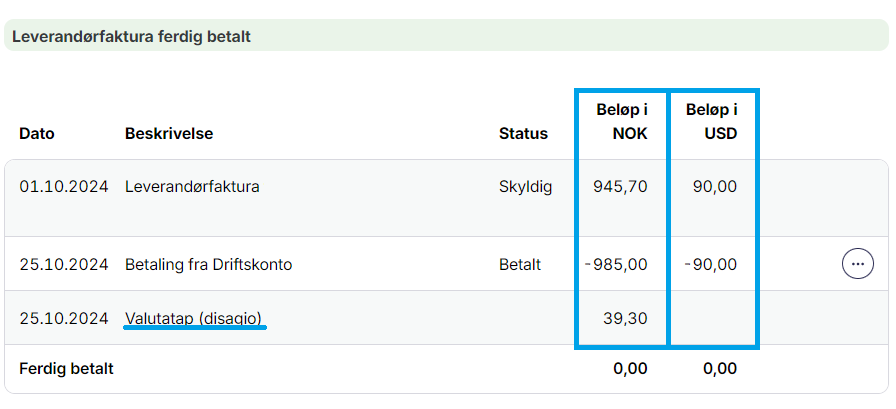This screenshot has height=409, width=896.
Task: Select the -90,00 USD amount
Action: [x=710, y=265]
